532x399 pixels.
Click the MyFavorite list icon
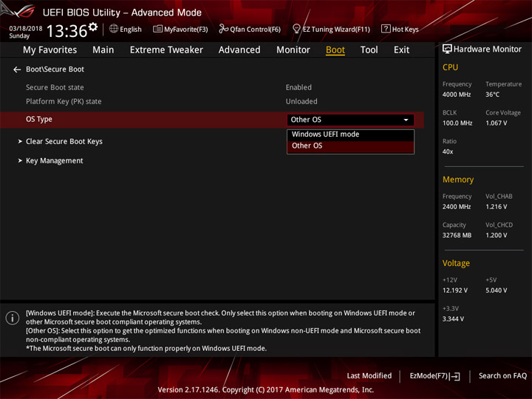(x=157, y=29)
